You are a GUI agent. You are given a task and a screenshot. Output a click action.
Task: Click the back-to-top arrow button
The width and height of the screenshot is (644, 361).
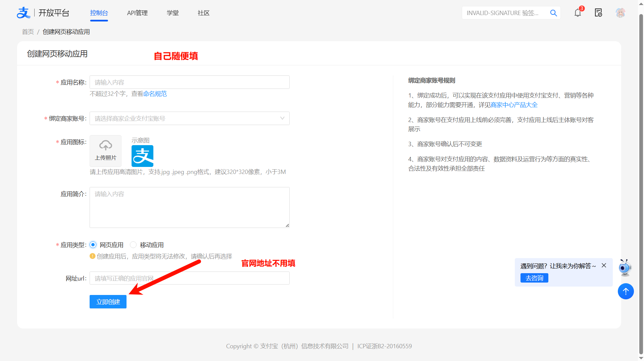click(626, 291)
